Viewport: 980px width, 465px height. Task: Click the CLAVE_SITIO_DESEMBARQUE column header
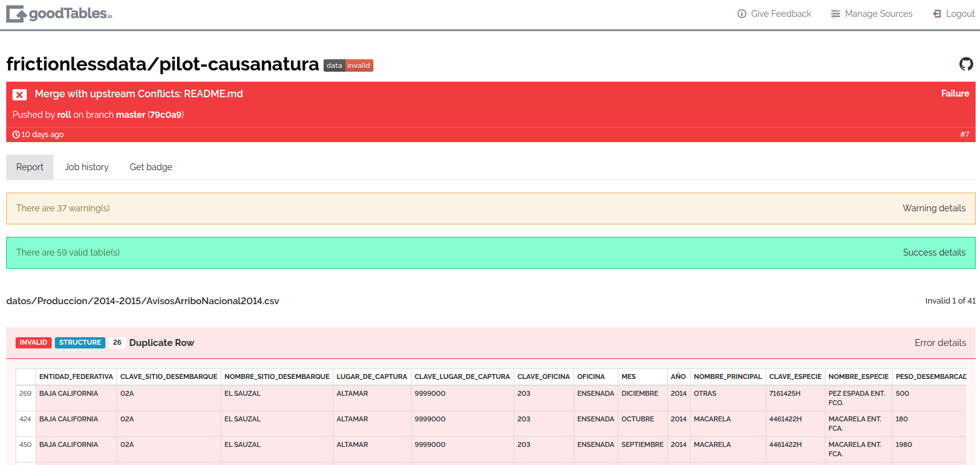[x=169, y=376]
